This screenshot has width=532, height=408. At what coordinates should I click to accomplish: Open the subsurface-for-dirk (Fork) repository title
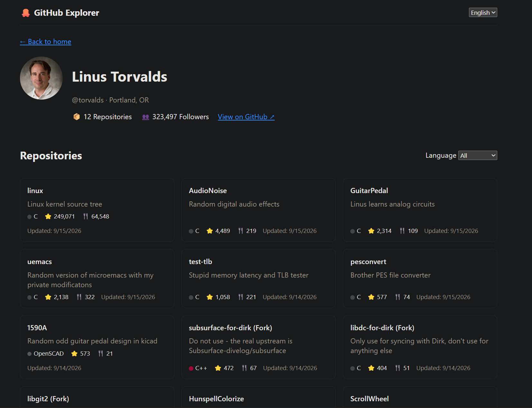coord(230,328)
